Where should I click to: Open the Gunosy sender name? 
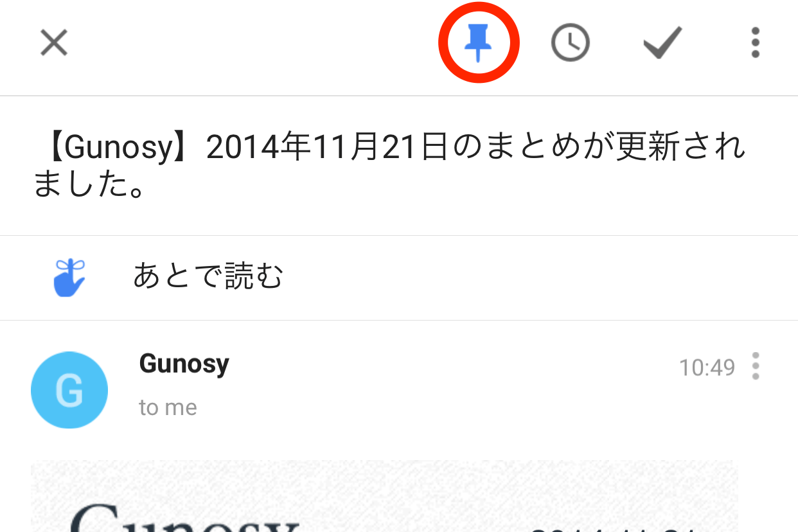tap(184, 364)
